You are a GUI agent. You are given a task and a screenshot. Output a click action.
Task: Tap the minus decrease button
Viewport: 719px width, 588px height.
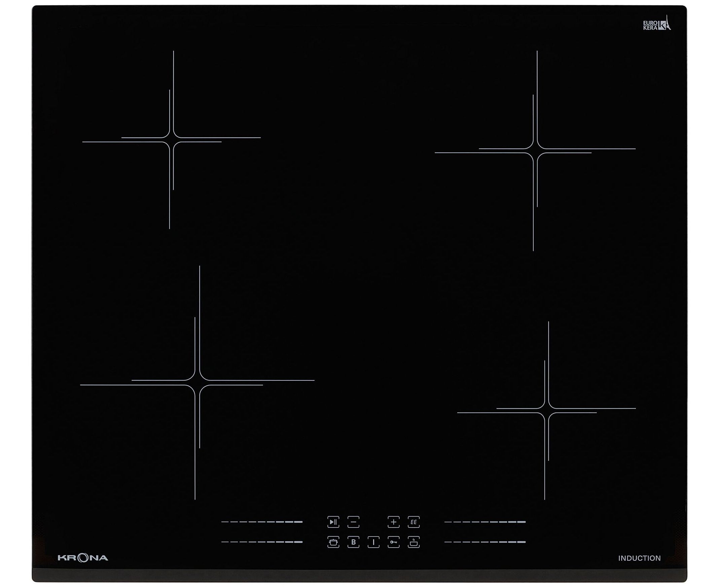point(353,522)
